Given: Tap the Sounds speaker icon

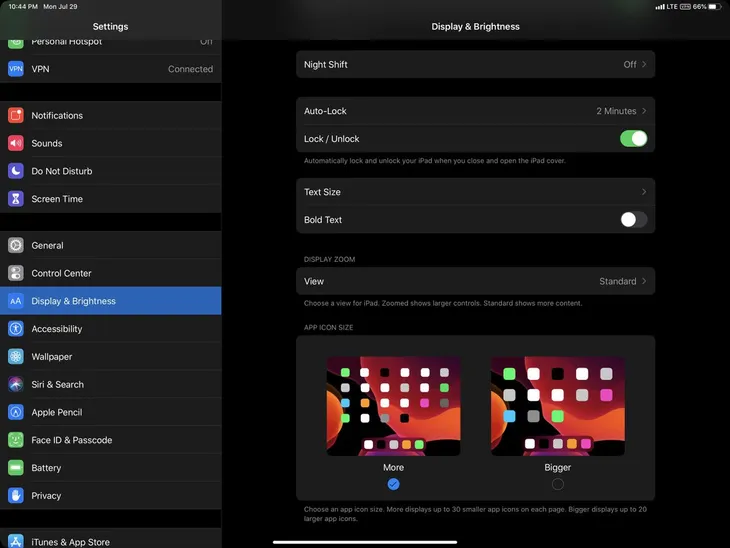Looking at the screenshot, I should point(16,143).
